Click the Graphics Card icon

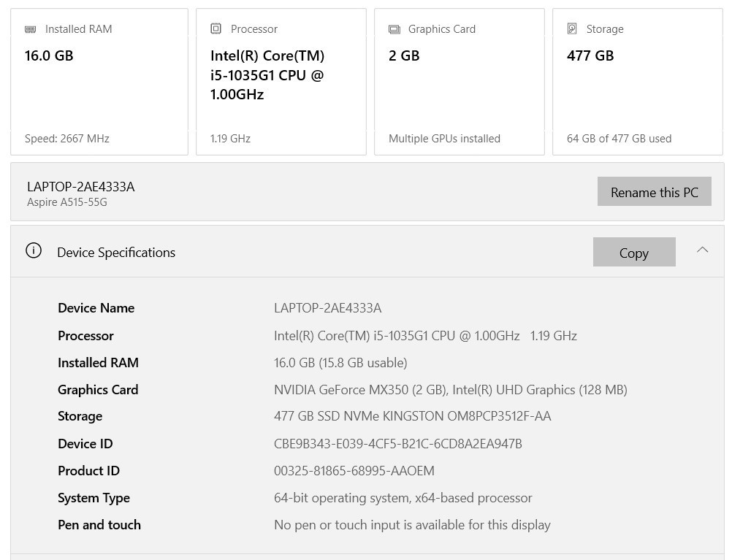394,29
